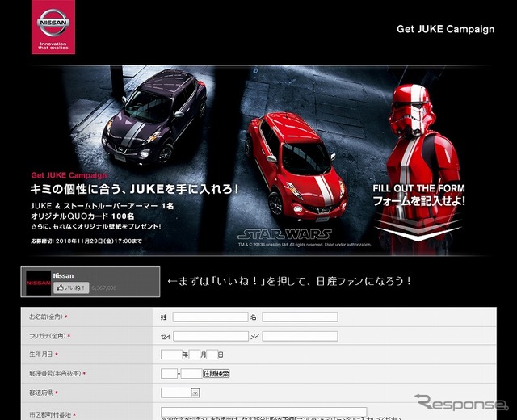The height and width of the screenshot is (420, 517).
Task: Click the Nissan logo at top left
Action: [x=53, y=27]
